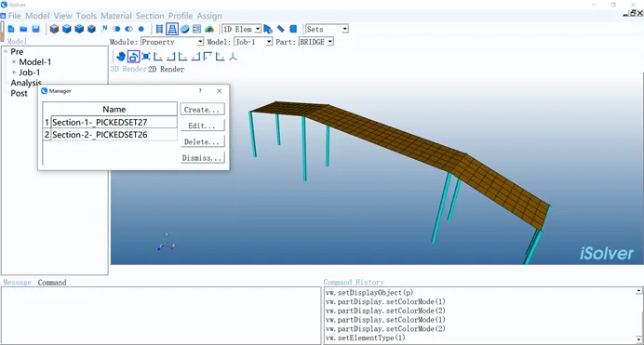Click the fit-to-view zoom icon
Image resolution: width=644 pixels, height=345 pixels.
[146, 56]
